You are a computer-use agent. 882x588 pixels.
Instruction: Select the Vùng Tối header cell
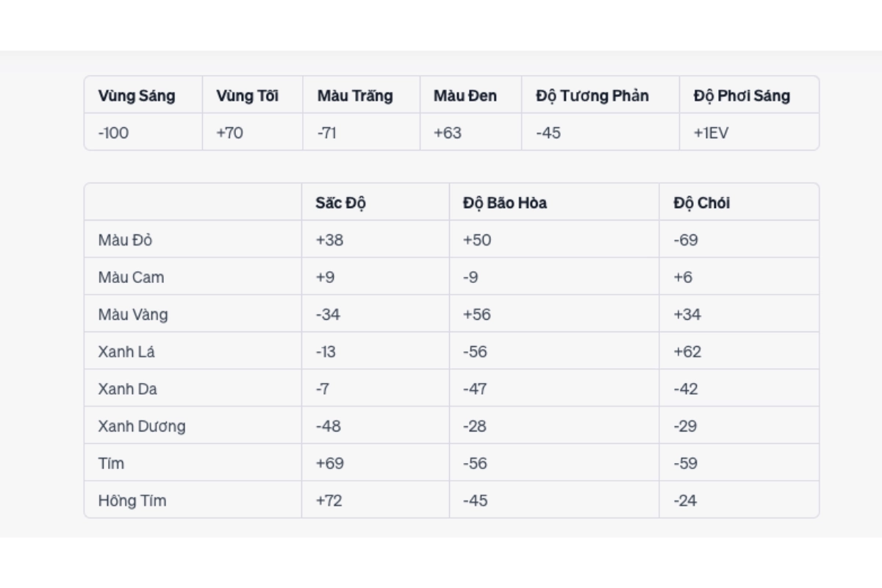coord(247,96)
